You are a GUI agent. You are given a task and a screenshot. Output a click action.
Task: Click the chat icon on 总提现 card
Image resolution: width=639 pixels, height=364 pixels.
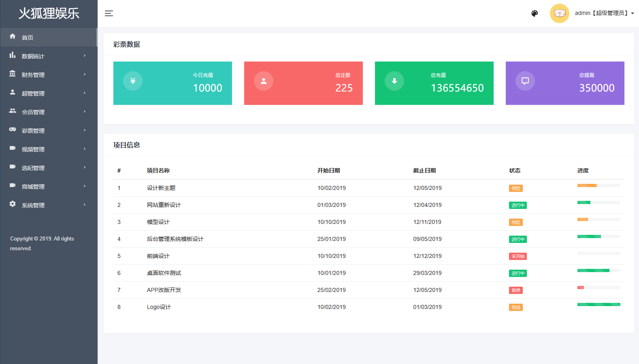tap(525, 81)
